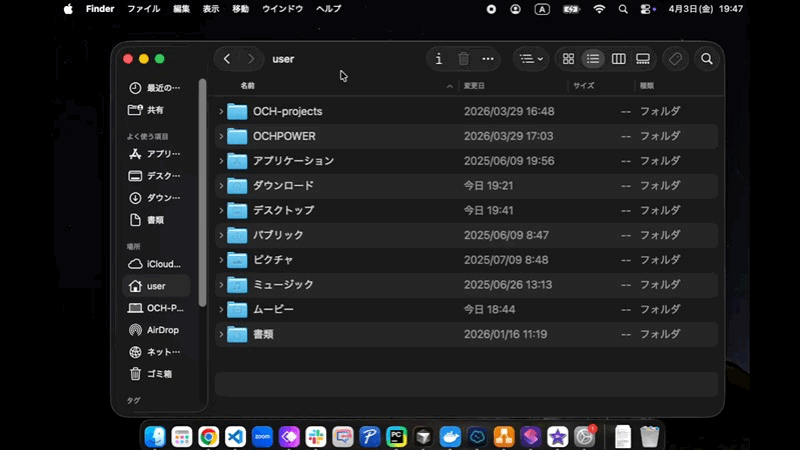Open アプリケーション in sidebar favorites
The height and width of the screenshot is (450, 800).
click(155, 154)
